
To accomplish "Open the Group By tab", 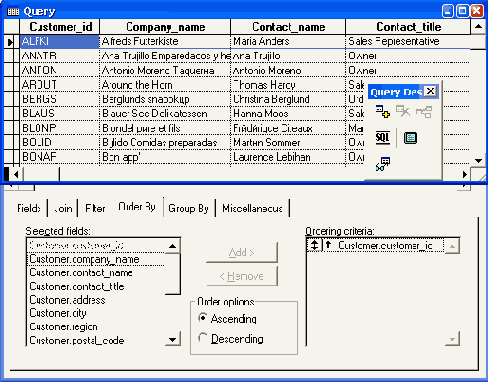I will pyautogui.click(x=189, y=208).
